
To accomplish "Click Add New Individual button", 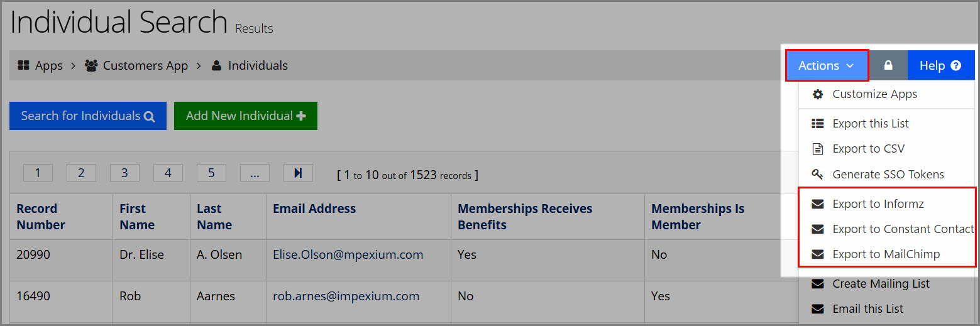I will (x=246, y=116).
